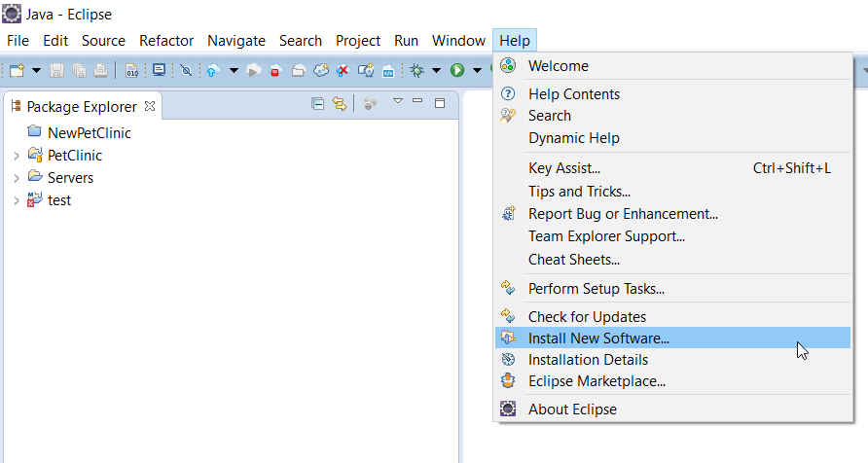868x463 pixels.
Task: Choose Check for Updates
Action: point(672,317)
